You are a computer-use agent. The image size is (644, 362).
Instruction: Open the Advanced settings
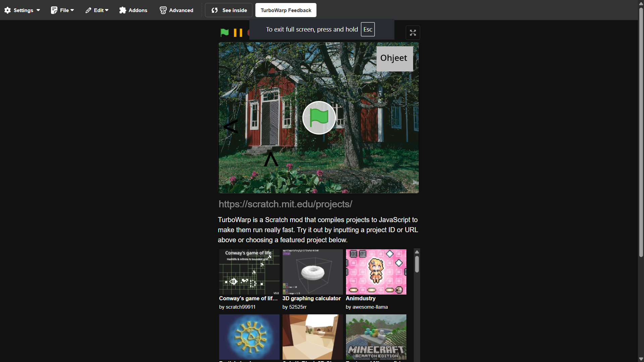point(177,10)
